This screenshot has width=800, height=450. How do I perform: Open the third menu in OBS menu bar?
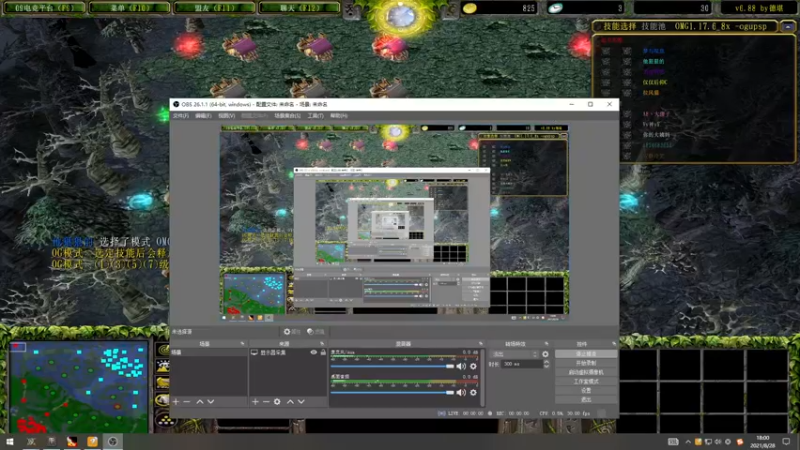coord(227,116)
